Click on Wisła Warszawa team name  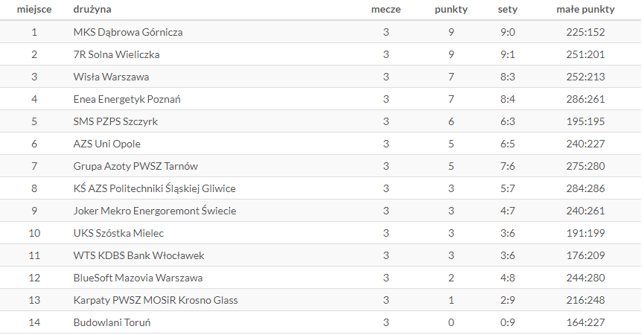point(111,77)
